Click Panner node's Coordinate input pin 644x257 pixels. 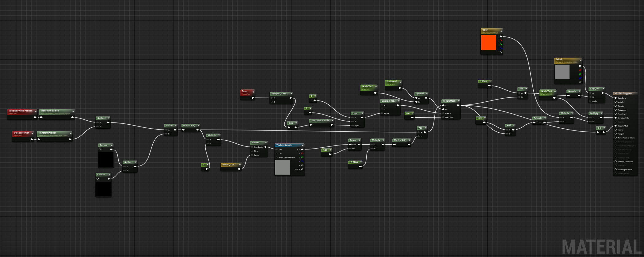(252, 147)
